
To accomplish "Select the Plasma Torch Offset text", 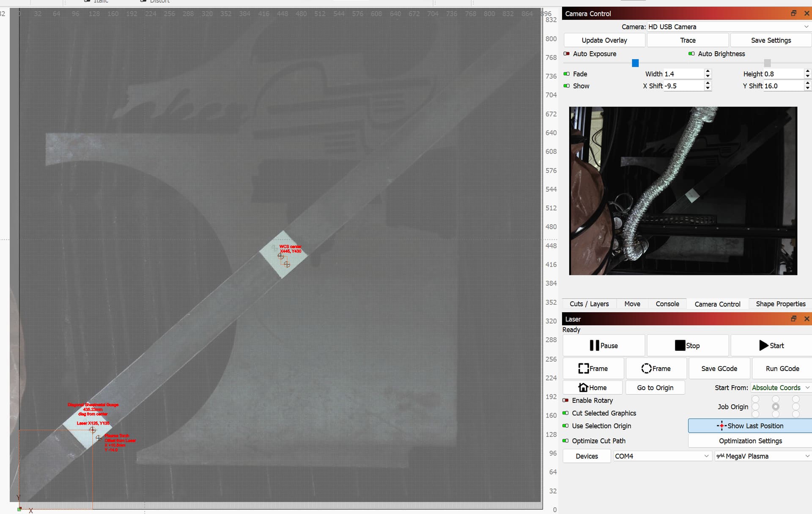I will click(x=120, y=443).
